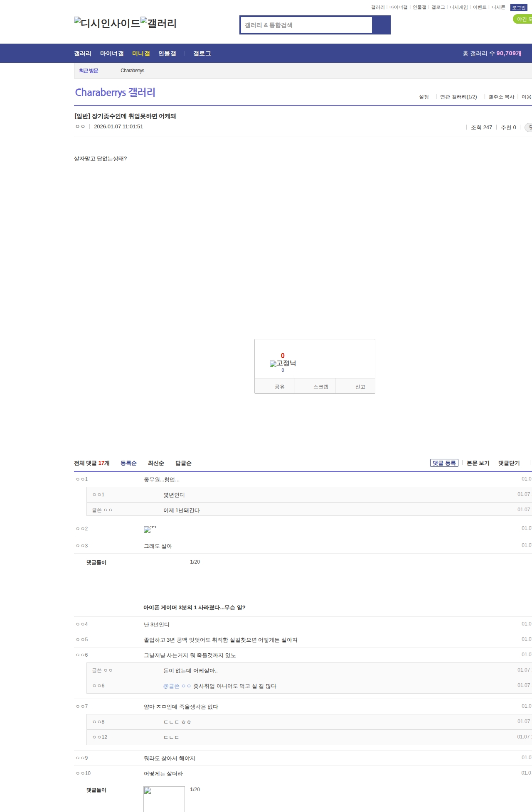Open the 갤로그 menu in blue navbar
This screenshot has width=532, height=812.
202,54
